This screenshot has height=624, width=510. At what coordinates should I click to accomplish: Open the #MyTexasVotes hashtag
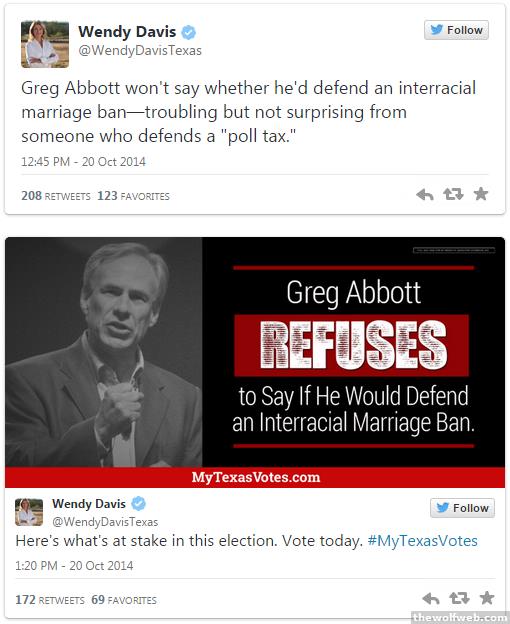pos(422,541)
